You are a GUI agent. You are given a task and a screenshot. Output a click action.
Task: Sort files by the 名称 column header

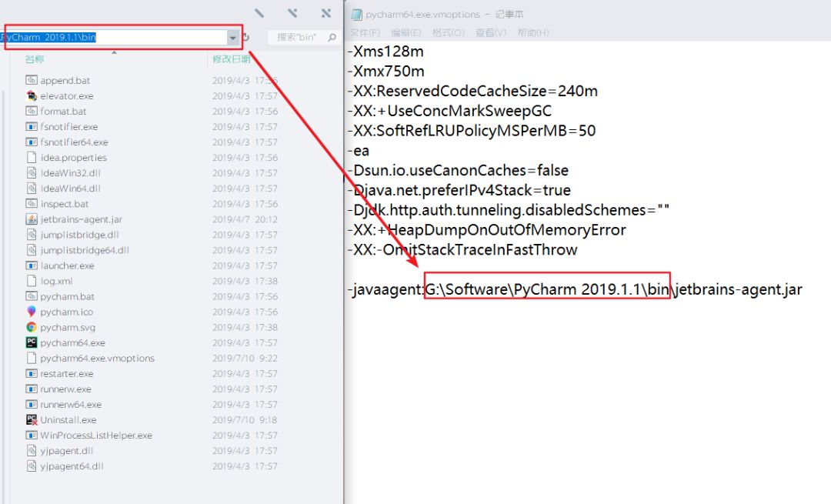[35, 58]
